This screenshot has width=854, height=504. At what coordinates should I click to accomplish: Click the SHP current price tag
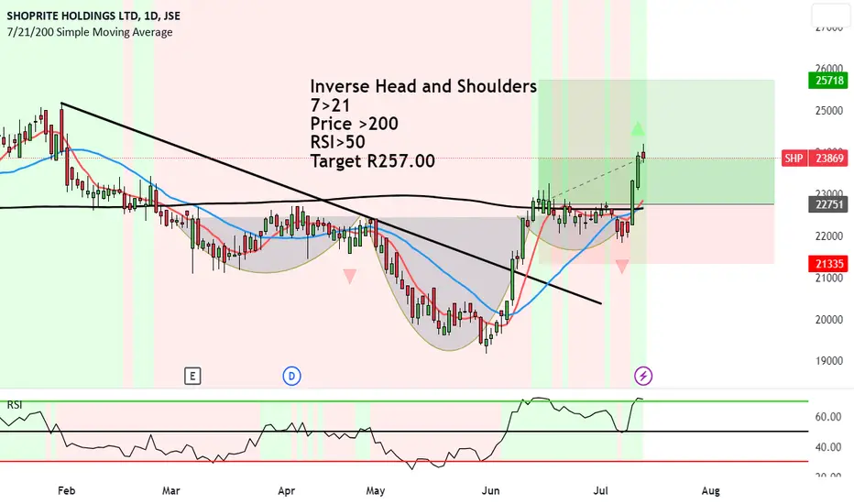794,158
